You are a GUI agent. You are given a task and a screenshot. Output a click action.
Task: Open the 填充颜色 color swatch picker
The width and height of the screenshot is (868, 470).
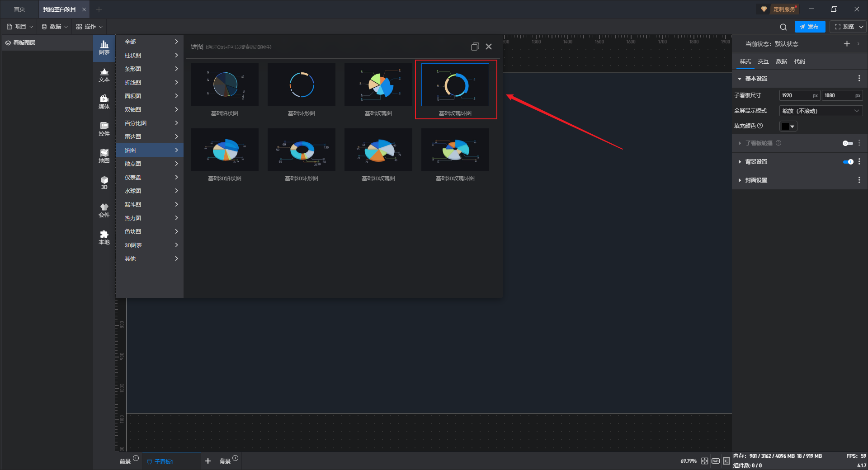(x=788, y=127)
